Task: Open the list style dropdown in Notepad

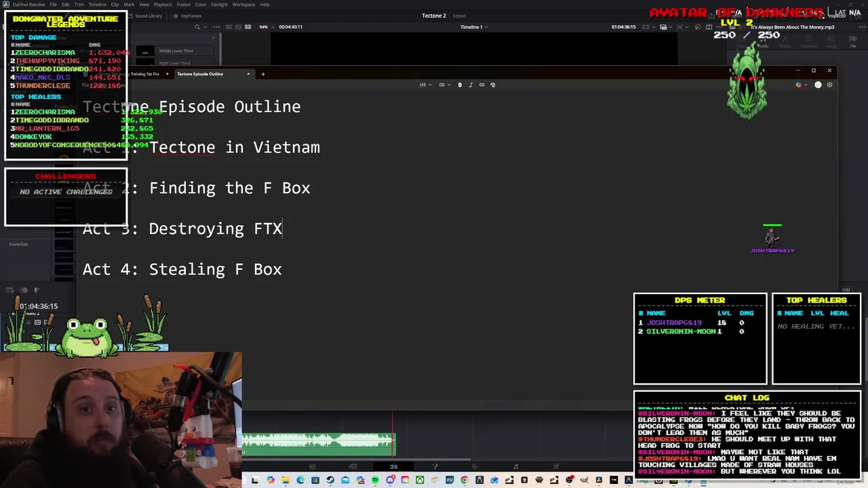Action: click(x=443, y=85)
